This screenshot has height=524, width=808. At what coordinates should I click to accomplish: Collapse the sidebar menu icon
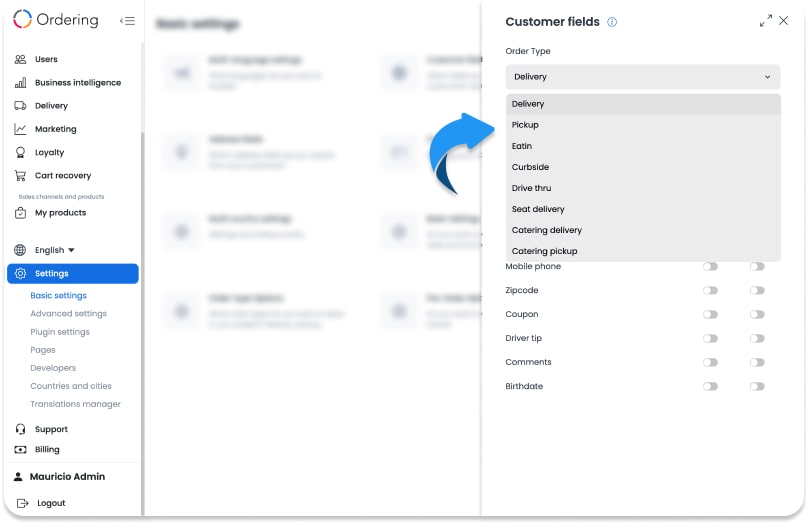(x=127, y=21)
